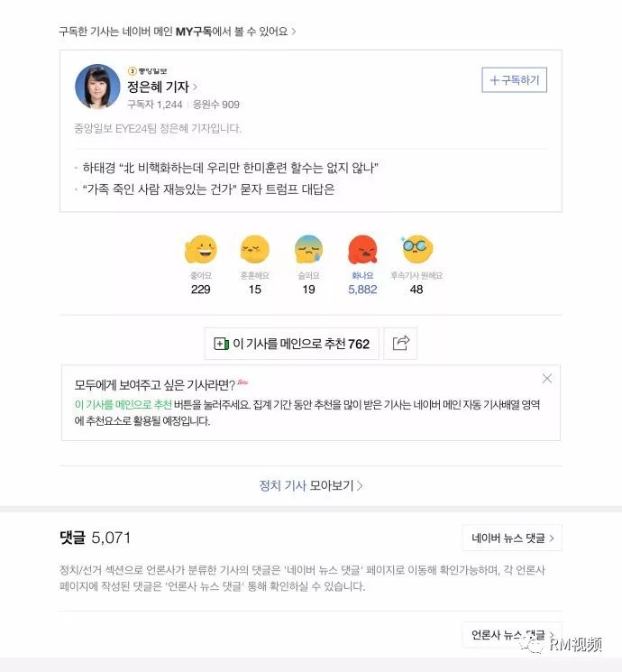
Task: Subscribe with the +구독하기 button
Action: pyautogui.click(x=515, y=79)
